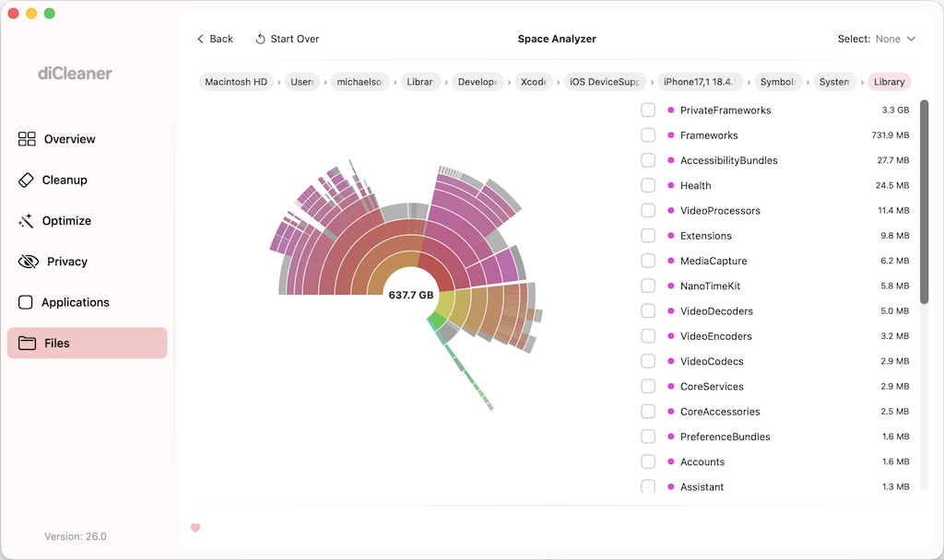Click the pink heart icon at bottom

click(195, 528)
